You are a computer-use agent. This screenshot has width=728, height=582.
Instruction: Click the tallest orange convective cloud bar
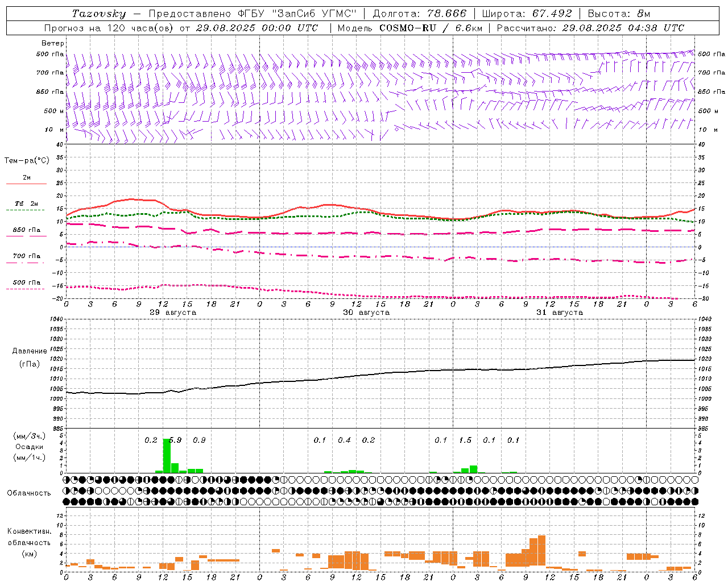(x=541, y=550)
